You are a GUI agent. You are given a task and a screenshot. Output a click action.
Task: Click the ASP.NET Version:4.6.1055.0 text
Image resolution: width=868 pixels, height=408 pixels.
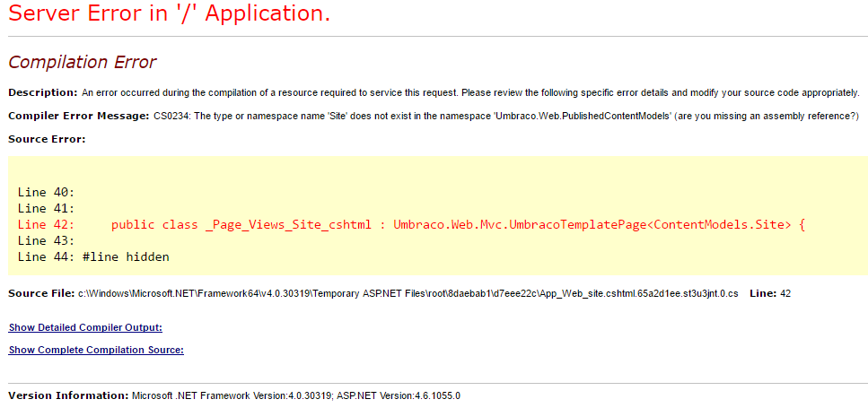(x=398, y=395)
